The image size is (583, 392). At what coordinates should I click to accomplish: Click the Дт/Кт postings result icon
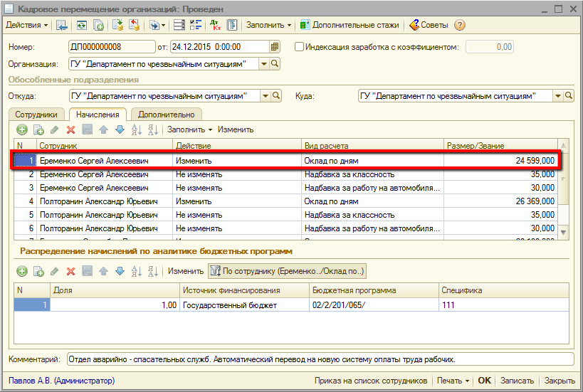click(x=216, y=25)
